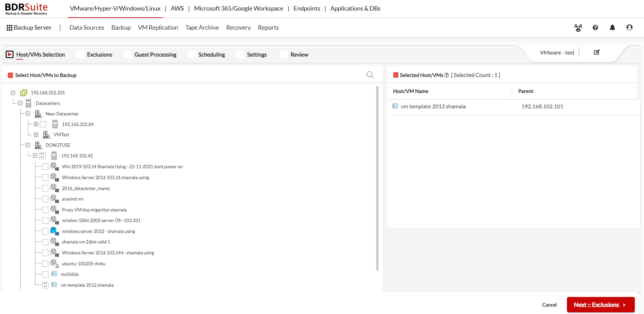Screen dimensions: 644x314
Task: Open the notifications bell icon
Action: [612, 28]
